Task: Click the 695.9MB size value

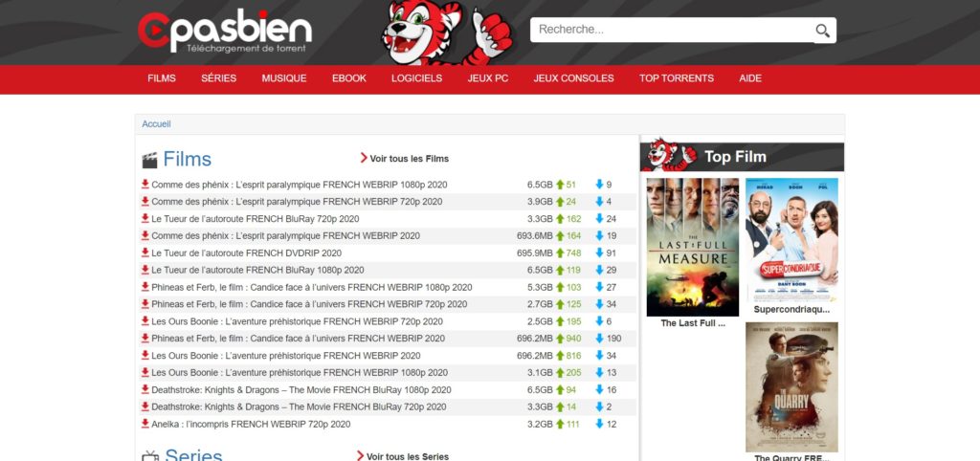Action: 535,253
